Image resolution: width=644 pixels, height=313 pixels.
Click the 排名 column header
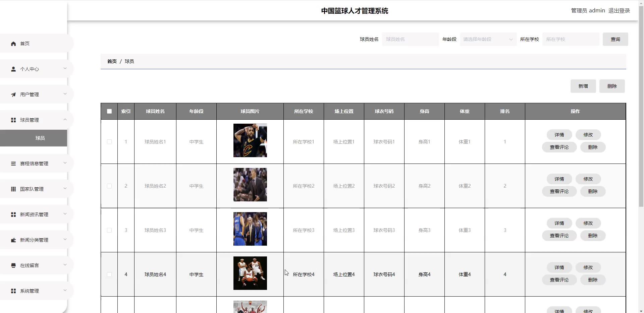[x=505, y=111]
